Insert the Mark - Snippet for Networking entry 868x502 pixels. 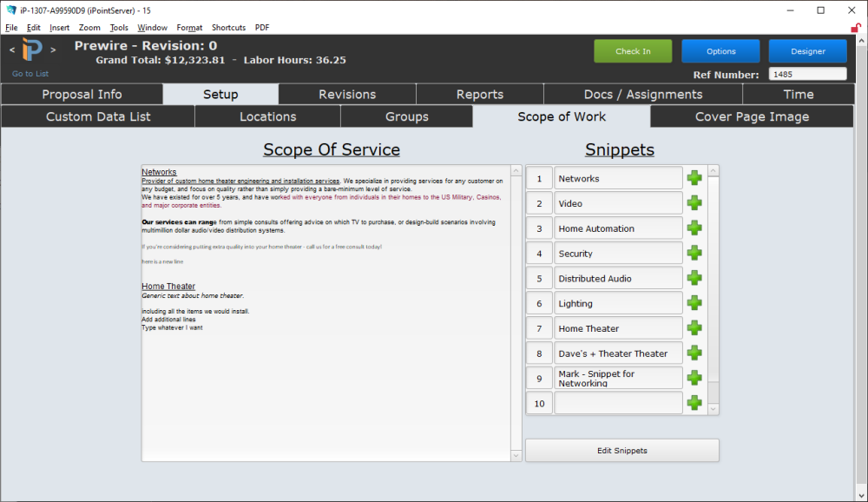coord(694,378)
